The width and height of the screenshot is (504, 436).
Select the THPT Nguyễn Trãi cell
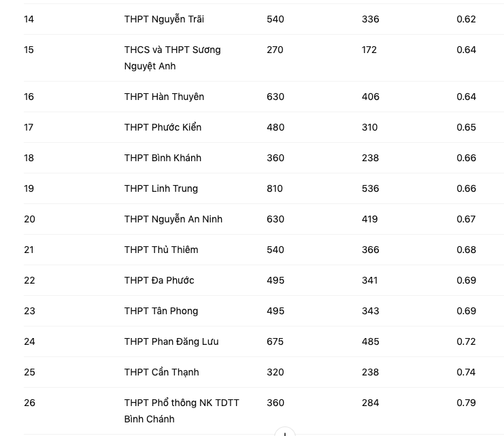pos(164,19)
